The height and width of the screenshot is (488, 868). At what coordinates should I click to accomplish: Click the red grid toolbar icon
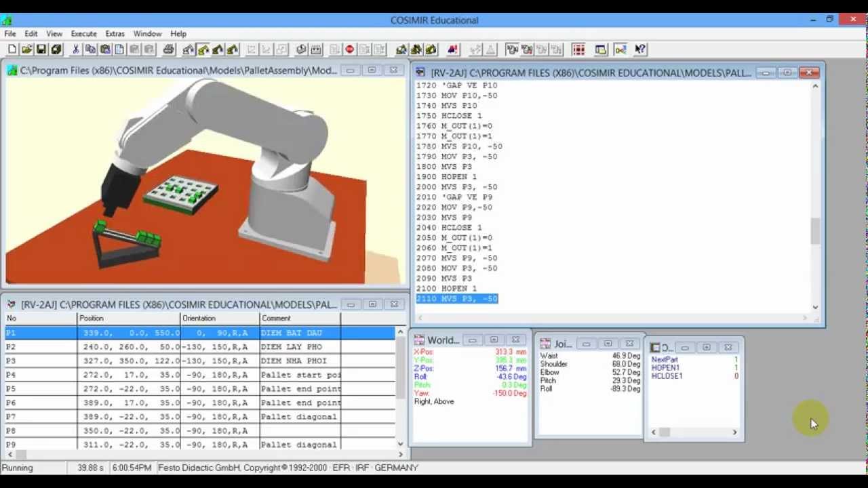pos(578,49)
